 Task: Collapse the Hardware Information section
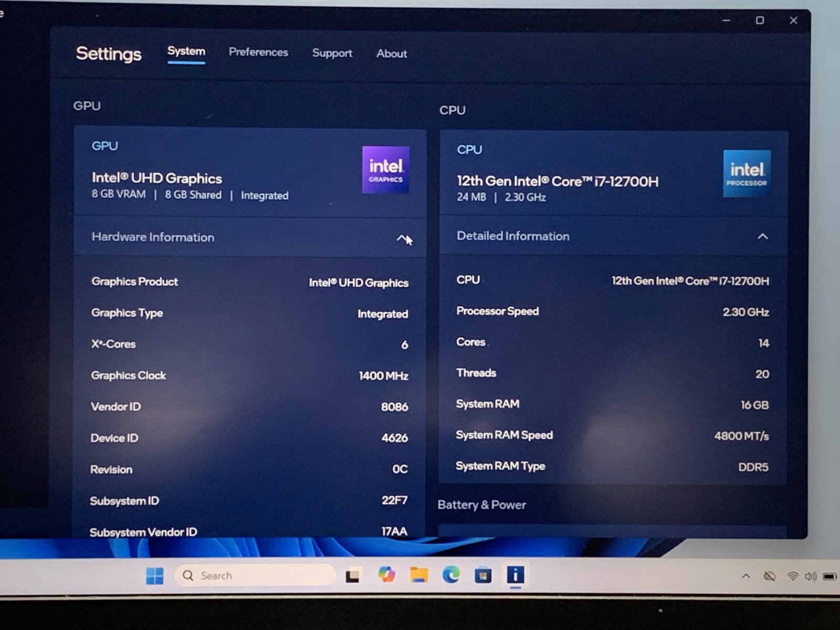click(402, 239)
